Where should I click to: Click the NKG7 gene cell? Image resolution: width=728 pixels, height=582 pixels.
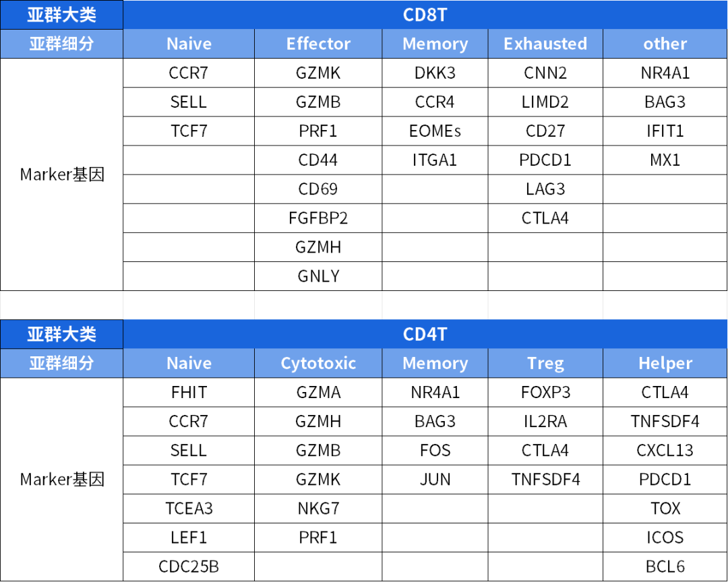(318, 509)
